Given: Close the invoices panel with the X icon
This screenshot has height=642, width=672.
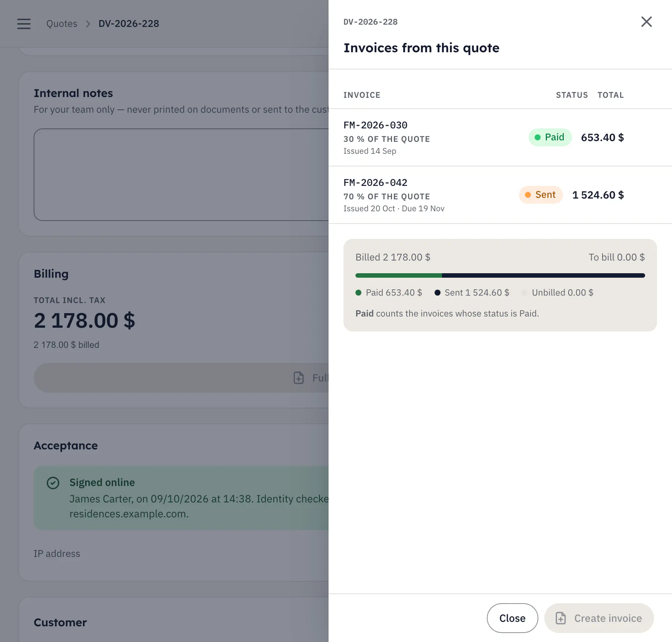Looking at the screenshot, I should coord(646,22).
